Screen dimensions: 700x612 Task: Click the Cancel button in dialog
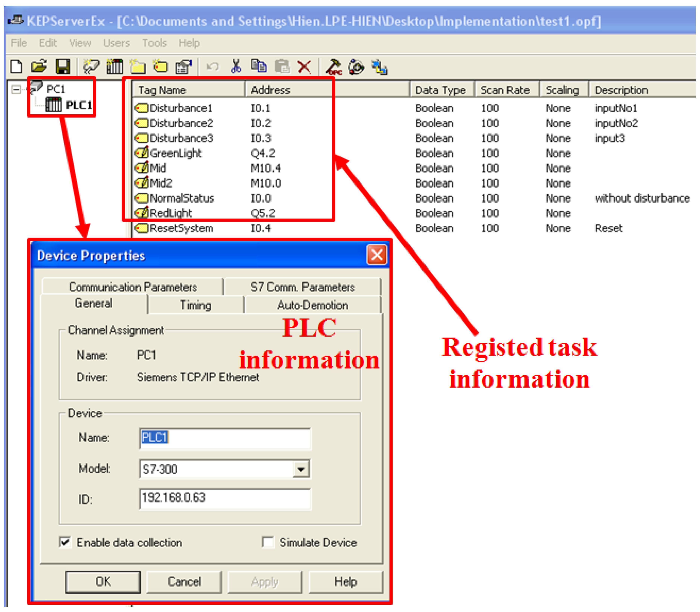point(184,582)
